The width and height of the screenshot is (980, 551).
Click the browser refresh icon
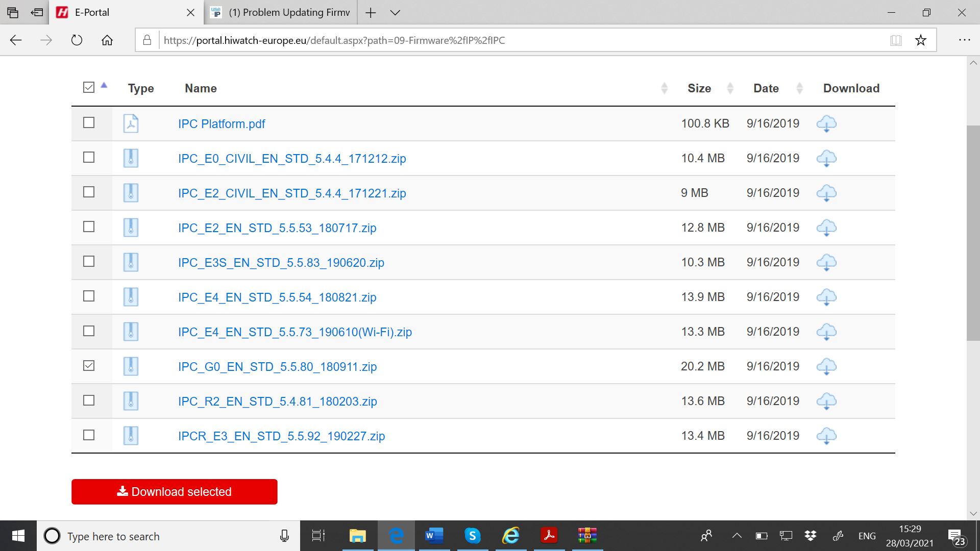77,40
